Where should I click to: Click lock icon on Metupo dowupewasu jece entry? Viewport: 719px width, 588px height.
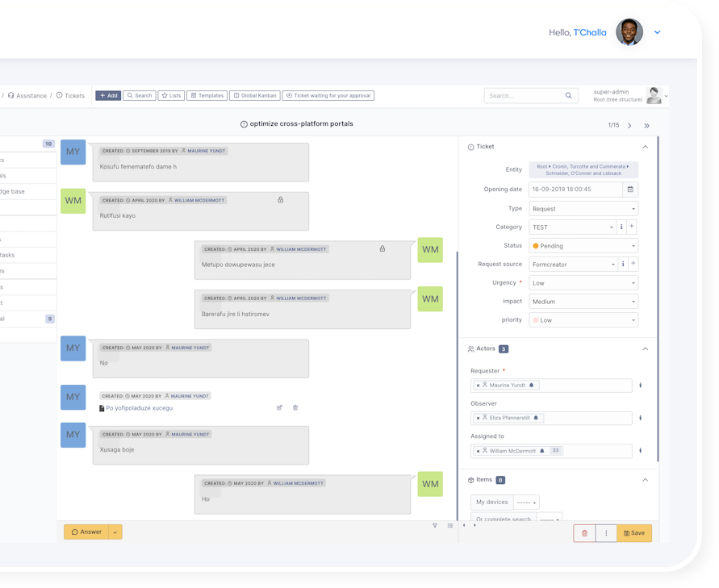(x=382, y=249)
